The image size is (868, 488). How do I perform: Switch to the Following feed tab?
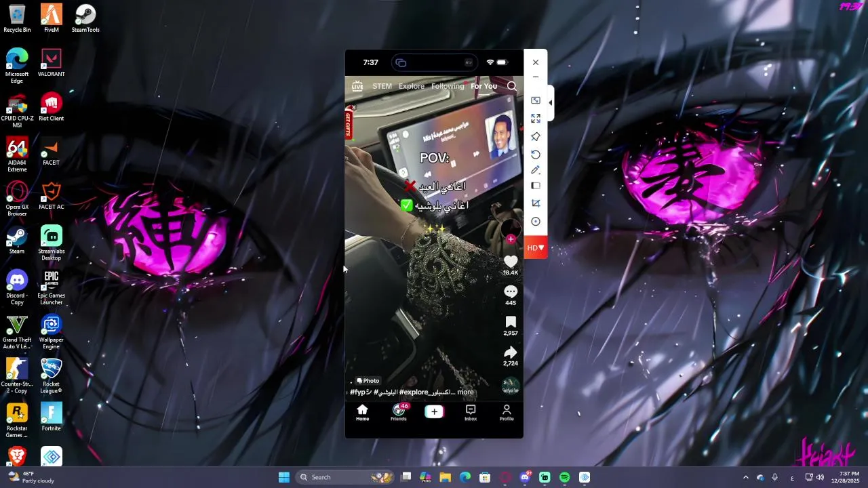(x=448, y=86)
